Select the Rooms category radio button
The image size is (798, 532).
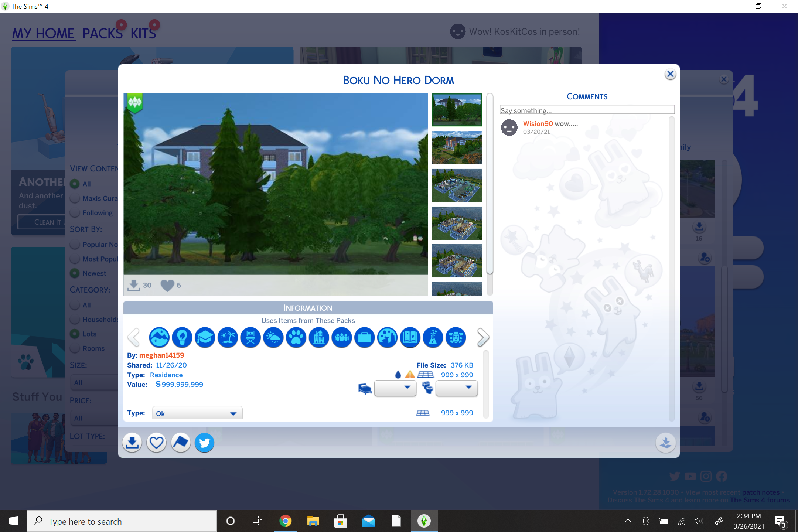click(x=75, y=348)
